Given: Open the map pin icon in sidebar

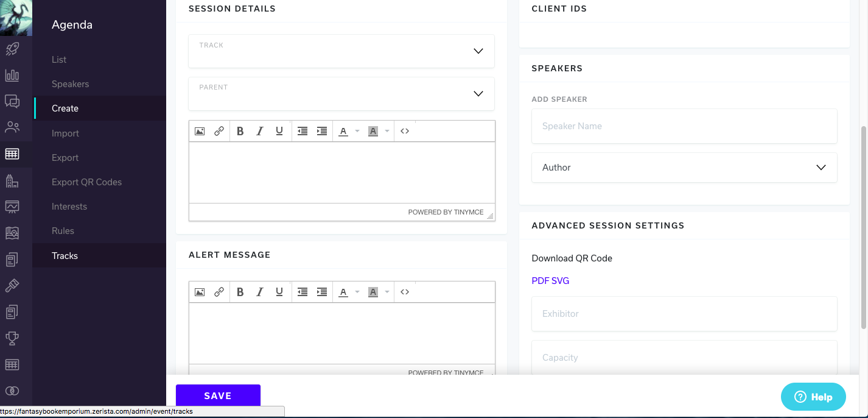Looking at the screenshot, I should point(12,233).
